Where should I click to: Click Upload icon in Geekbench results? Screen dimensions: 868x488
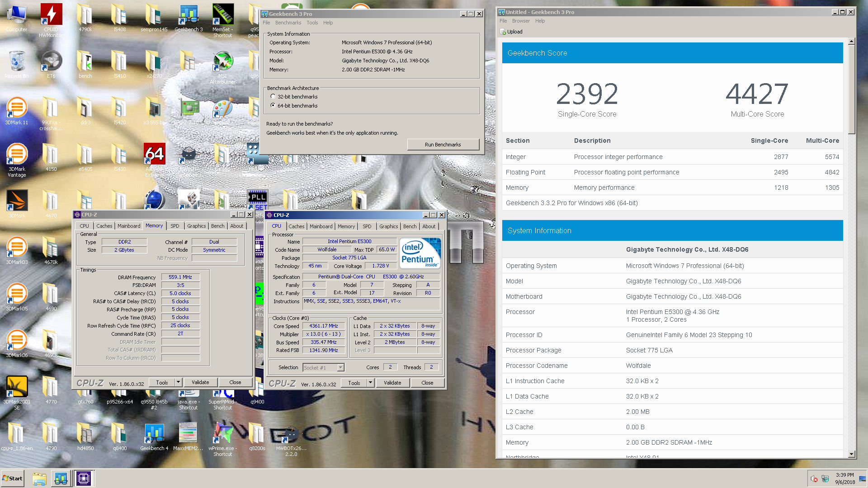pyautogui.click(x=511, y=32)
